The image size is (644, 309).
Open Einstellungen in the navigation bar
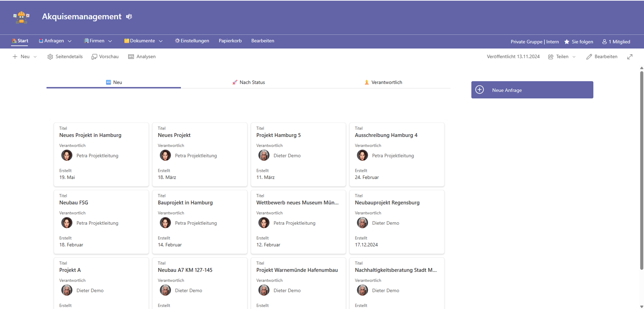click(192, 41)
